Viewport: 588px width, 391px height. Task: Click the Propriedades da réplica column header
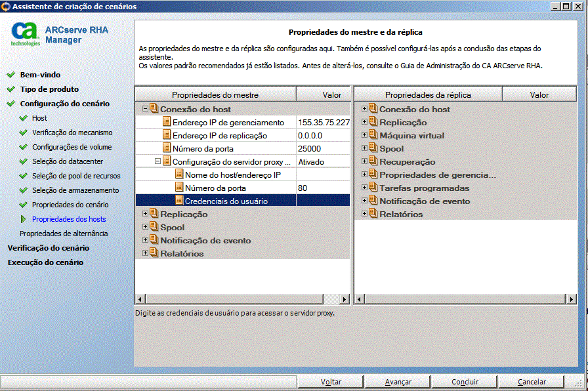click(x=428, y=95)
